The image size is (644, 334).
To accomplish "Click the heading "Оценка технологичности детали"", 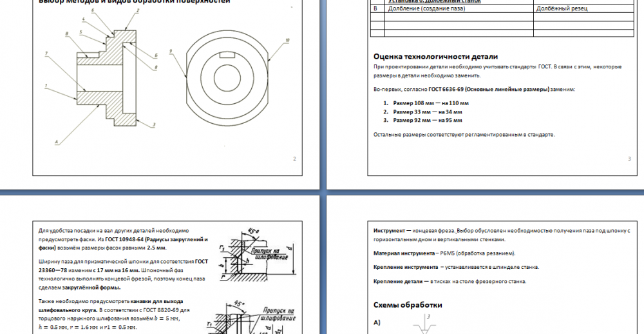I will pos(435,57).
